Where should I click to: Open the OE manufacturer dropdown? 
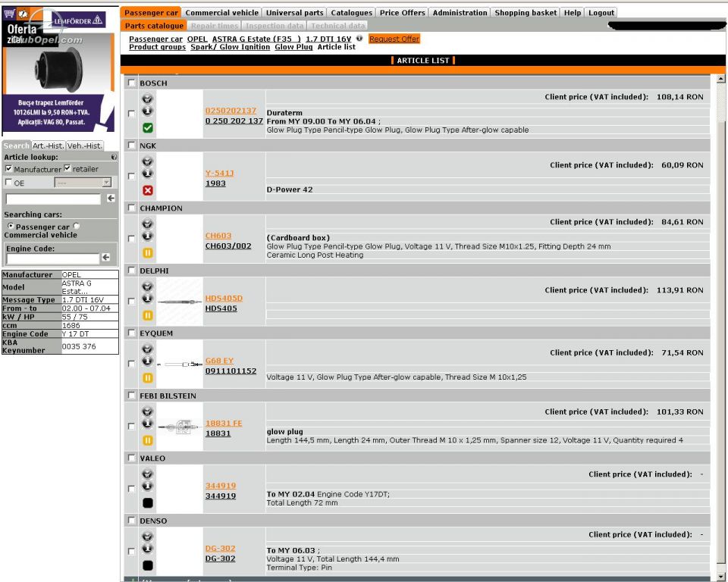click(83, 183)
